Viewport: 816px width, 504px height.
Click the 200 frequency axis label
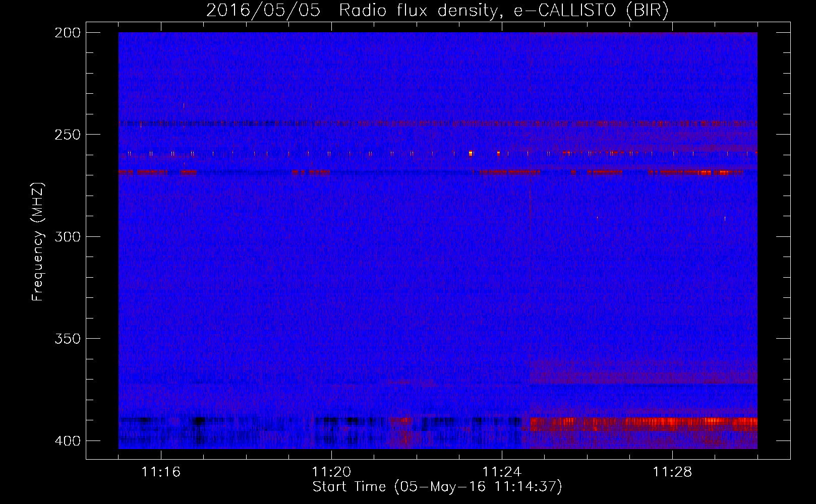click(68, 33)
